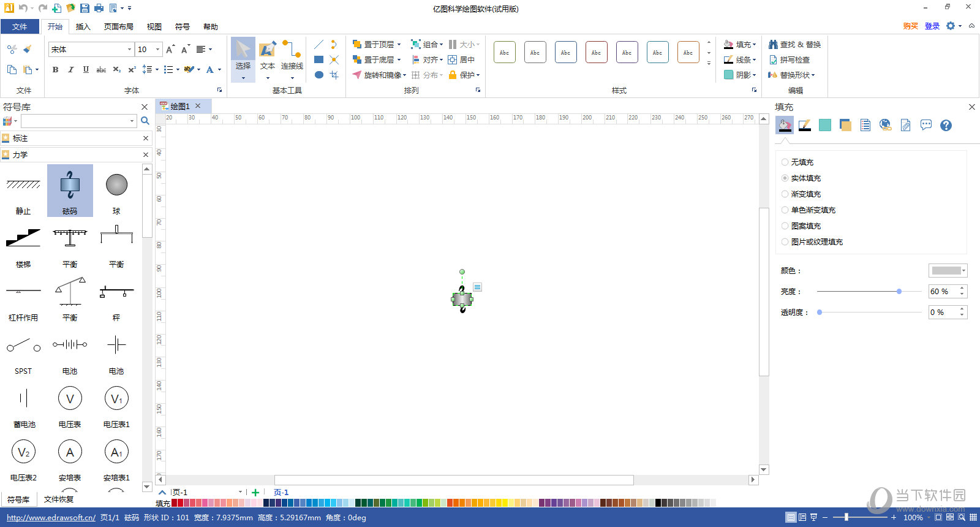Switch to 视图 ribbon tab
This screenshot has height=527, width=980.
click(154, 26)
